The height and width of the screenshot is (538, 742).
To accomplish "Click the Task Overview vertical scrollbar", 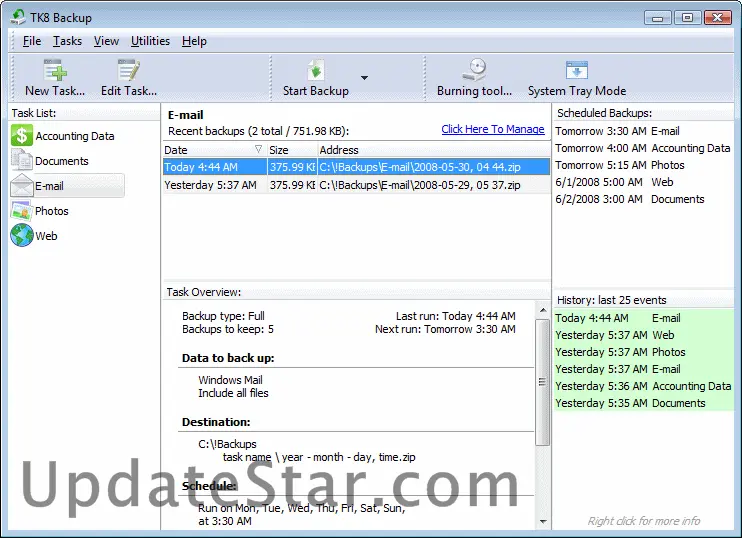I will [x=543, y=380].
